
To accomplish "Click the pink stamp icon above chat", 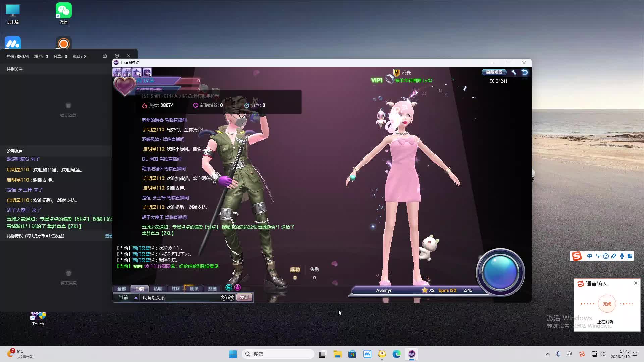I will point(237,288).
